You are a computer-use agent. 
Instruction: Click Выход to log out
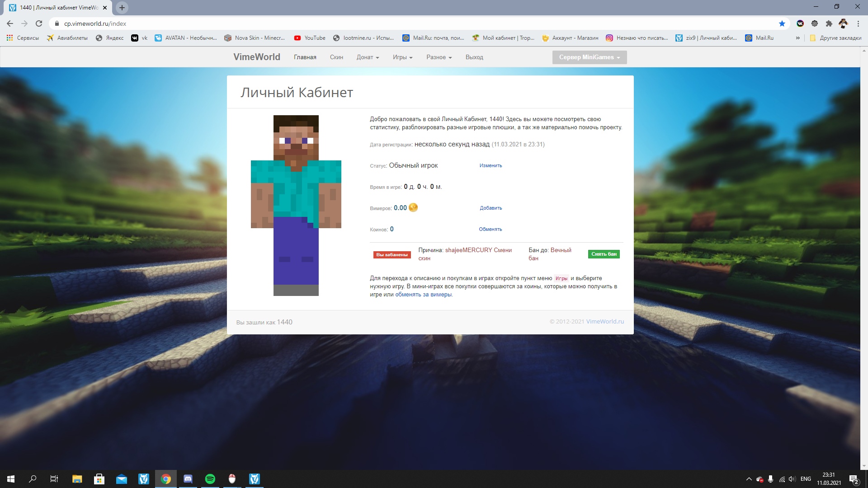click(x=474, y=57)
